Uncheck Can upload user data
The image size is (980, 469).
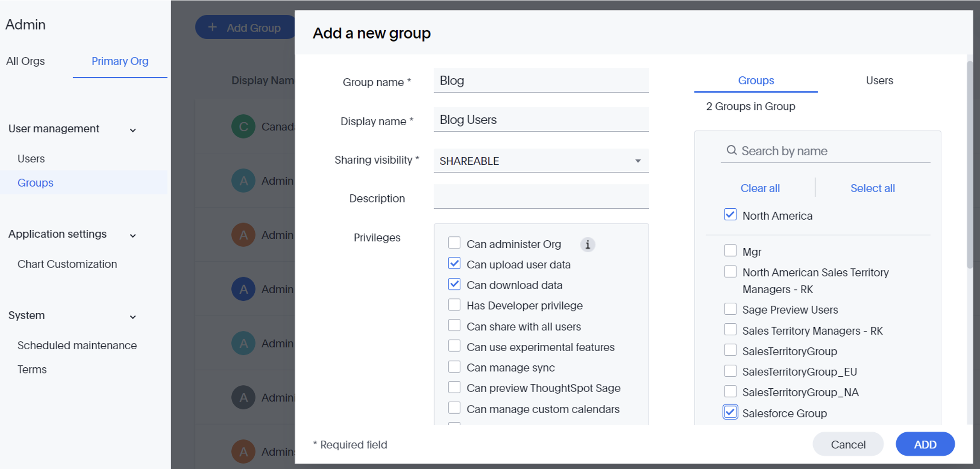(454, 263)
